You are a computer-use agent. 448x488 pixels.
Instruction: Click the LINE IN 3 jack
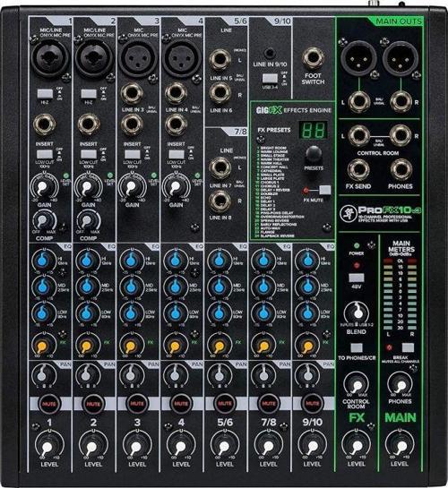click(133, 93)
